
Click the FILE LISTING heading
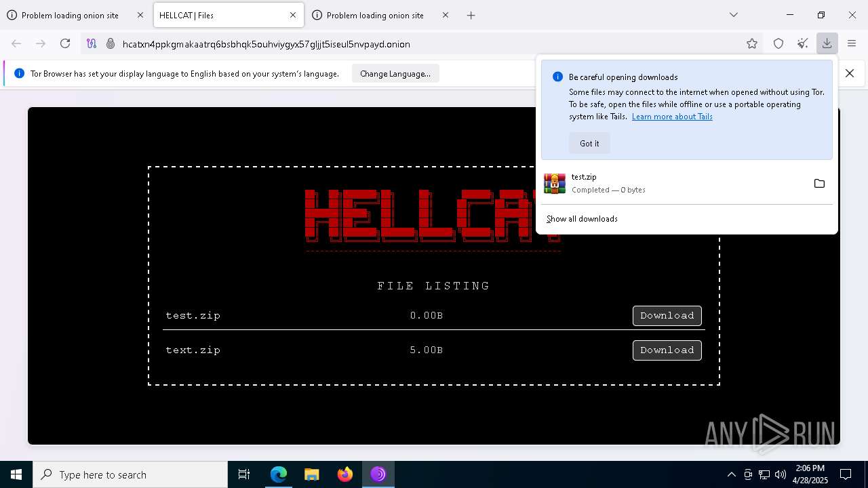(434, 286)
